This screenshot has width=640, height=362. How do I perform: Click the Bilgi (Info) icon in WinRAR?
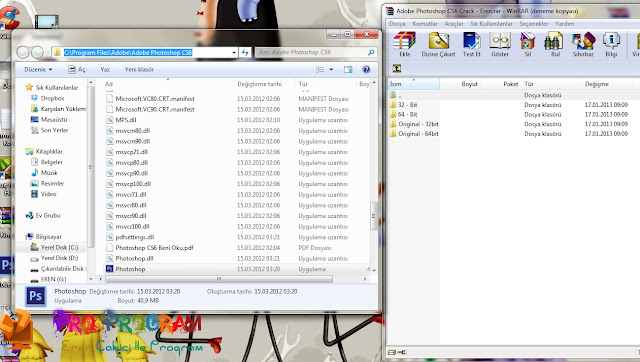611,41
